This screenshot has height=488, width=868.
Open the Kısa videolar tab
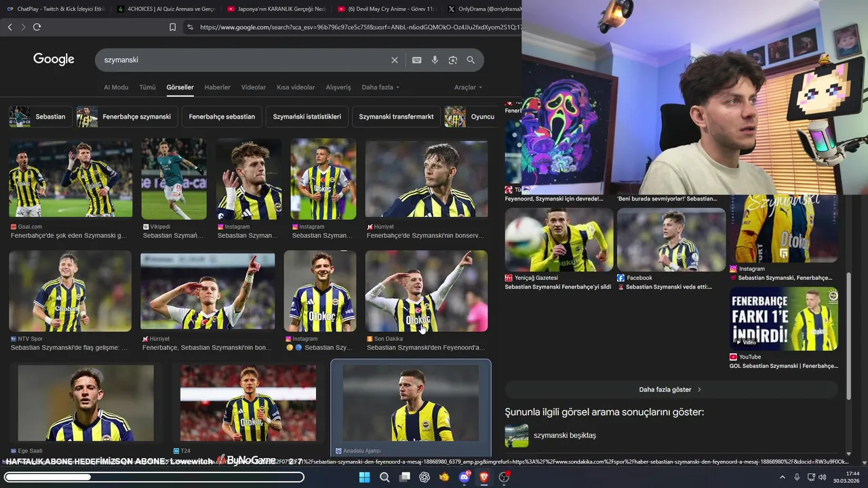[296, 87]
